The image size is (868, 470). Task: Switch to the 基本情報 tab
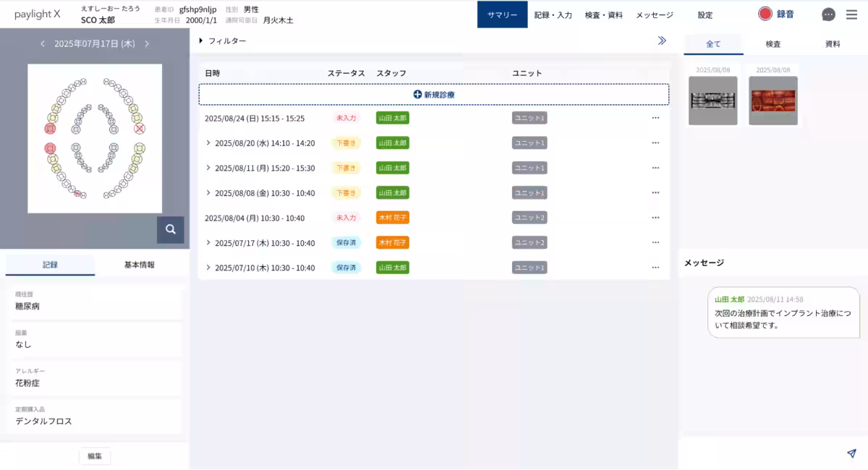[139, 265]
